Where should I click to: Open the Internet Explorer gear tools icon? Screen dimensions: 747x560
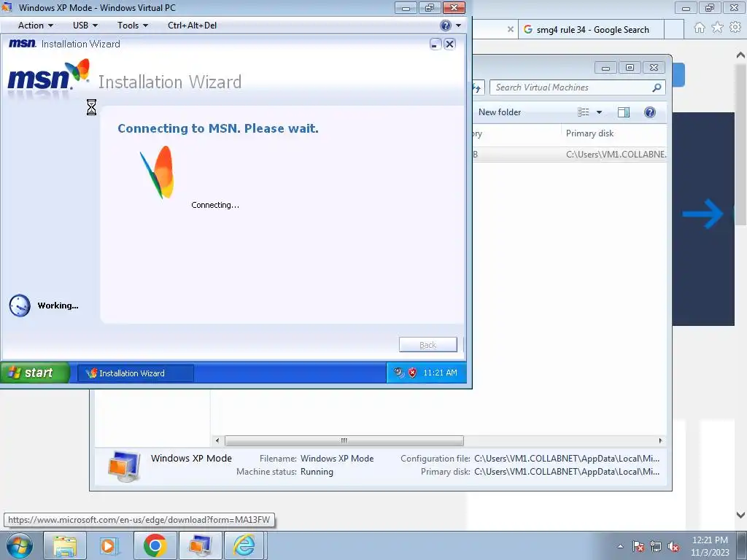pos(735,28)
